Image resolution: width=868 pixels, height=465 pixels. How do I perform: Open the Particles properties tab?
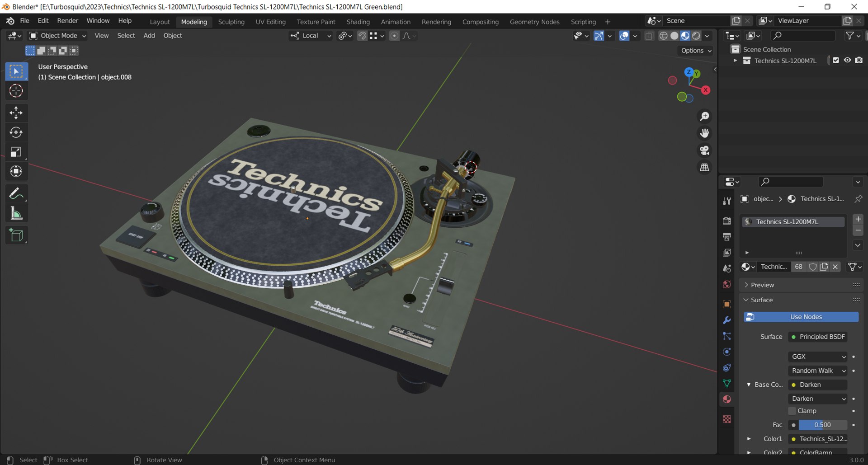point(727,336)
